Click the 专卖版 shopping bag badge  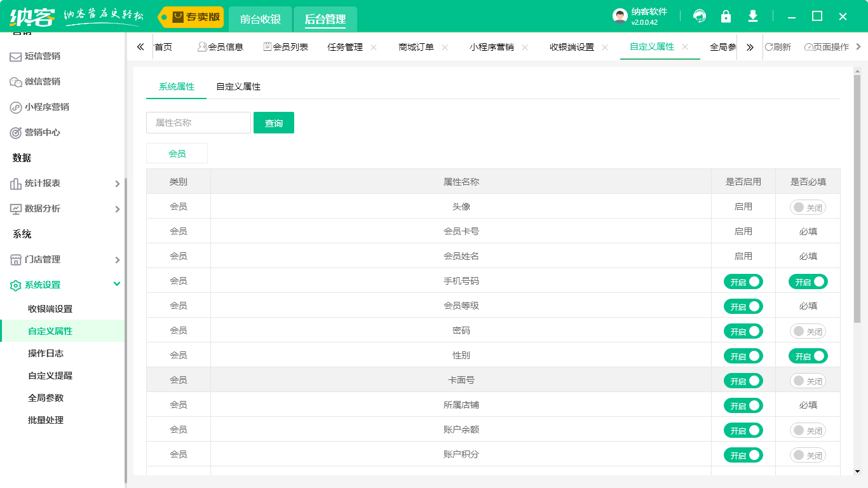(x=191, y=17)
